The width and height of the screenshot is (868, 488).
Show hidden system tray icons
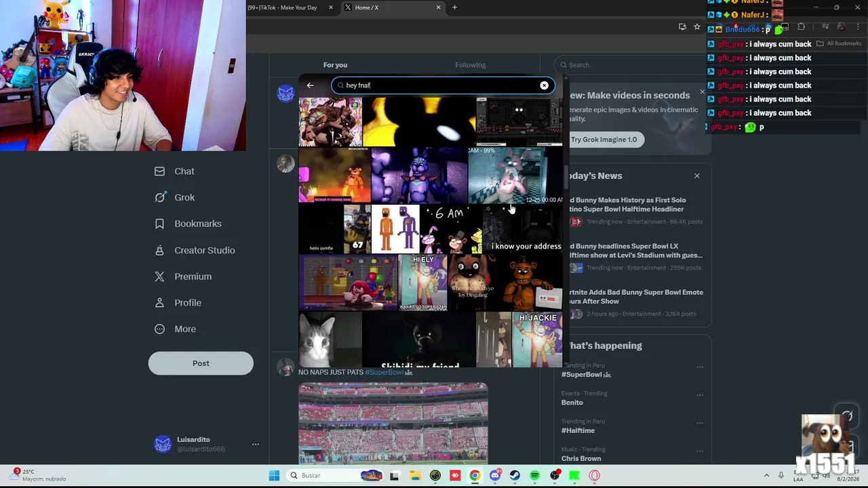click(766, 476)
